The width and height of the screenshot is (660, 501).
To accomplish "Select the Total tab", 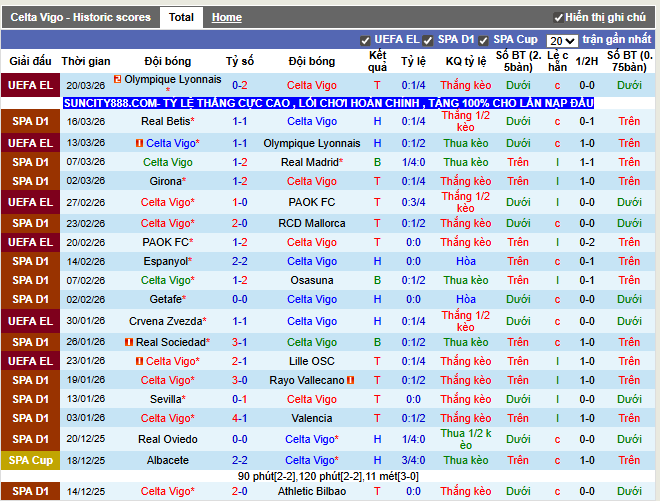I will pyautogui.click(x=181, y=17).
